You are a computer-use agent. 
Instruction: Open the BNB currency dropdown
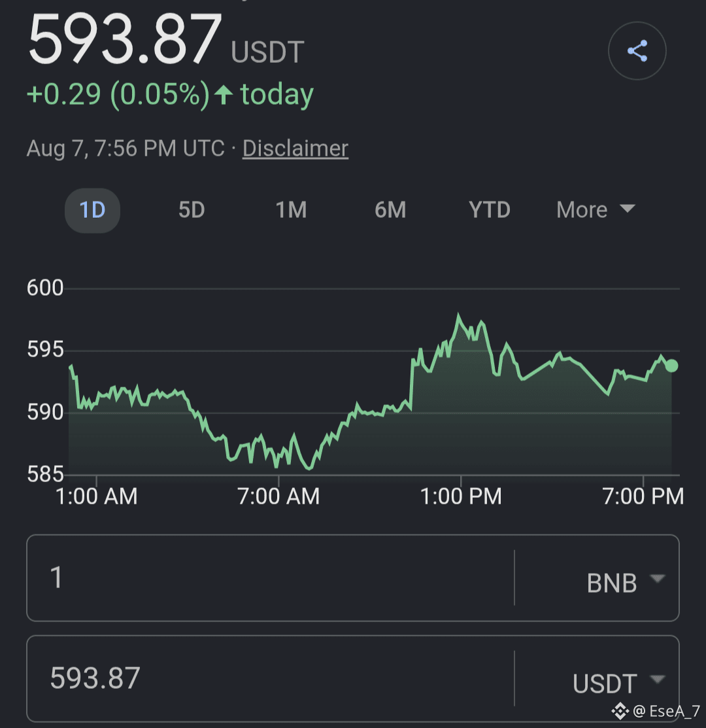point(626,583)
